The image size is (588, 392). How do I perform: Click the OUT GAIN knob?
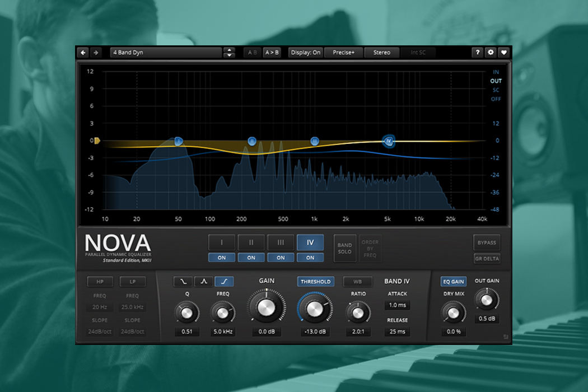[487, 300]
